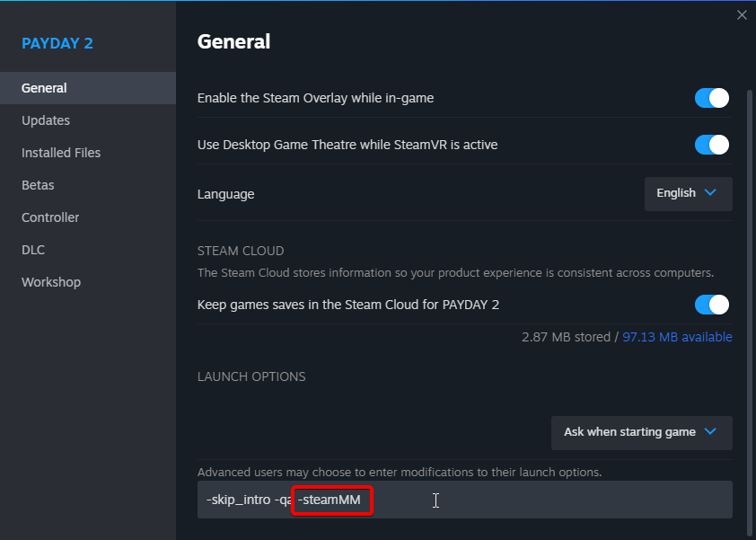Open the Ask when starting game dropdown
The image size is (756, 540).
coord(641,432)
